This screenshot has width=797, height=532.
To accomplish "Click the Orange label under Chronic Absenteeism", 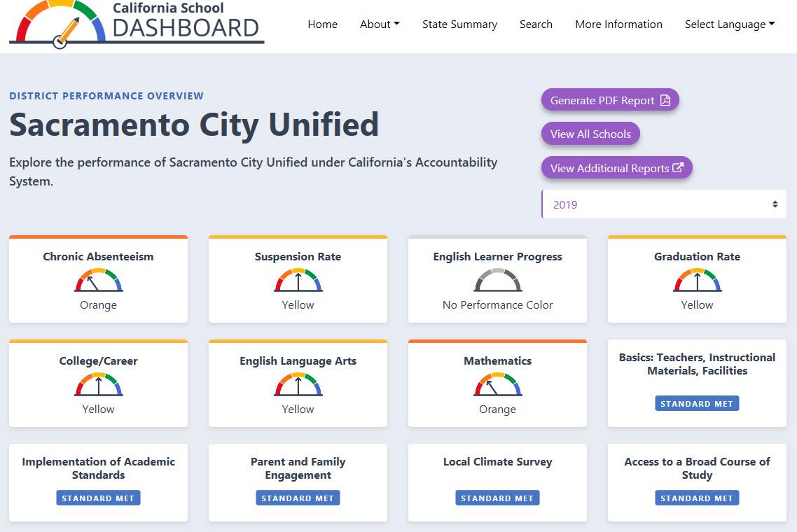I will click(x=98, y=305).
